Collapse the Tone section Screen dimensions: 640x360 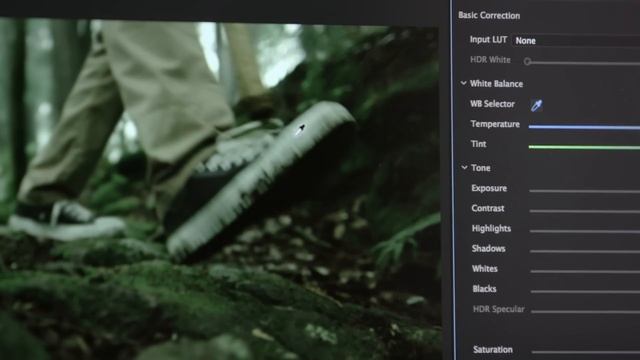[x=464, y=167]
